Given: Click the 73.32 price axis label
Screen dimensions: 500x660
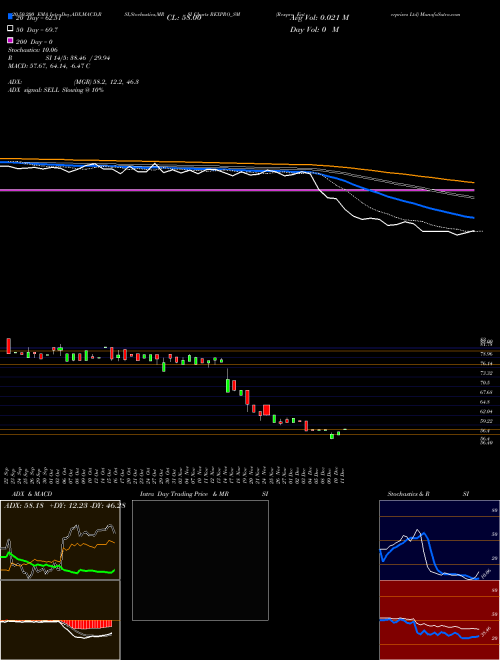Looking at the screenshot, I should [486, 373].
